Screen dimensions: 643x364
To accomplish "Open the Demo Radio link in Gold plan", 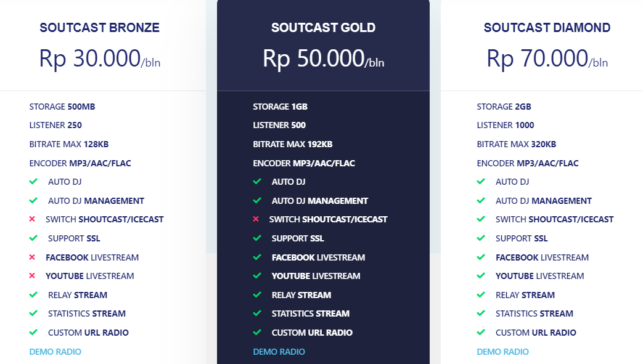I will 279,351.
